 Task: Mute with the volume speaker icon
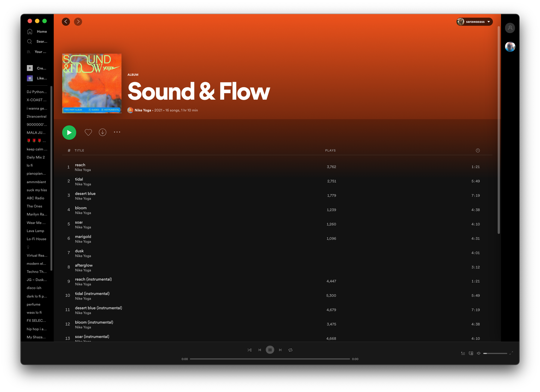pyautogui.click(x=478, y=353)
